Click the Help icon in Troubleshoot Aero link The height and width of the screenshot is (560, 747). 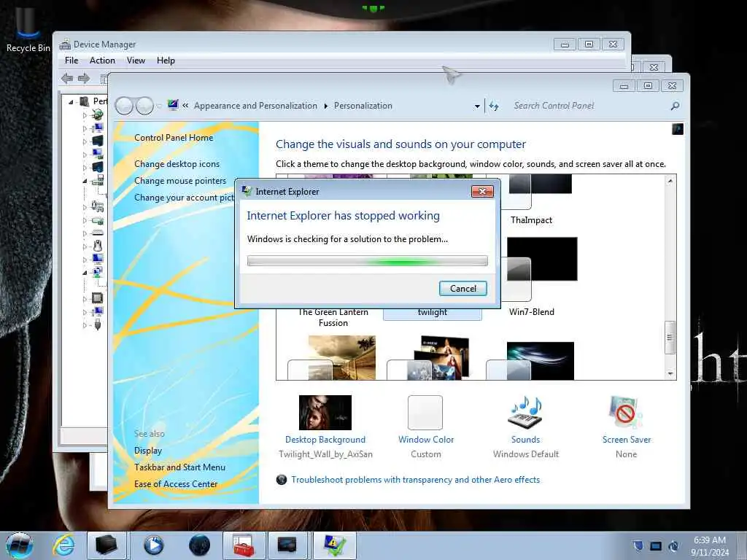282,480
